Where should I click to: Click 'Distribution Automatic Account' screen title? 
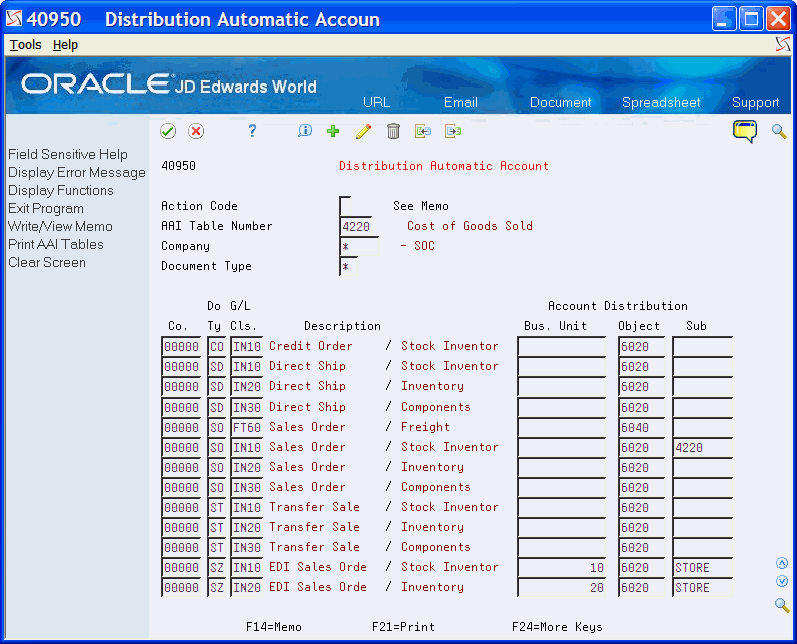(x=444, y=166)
